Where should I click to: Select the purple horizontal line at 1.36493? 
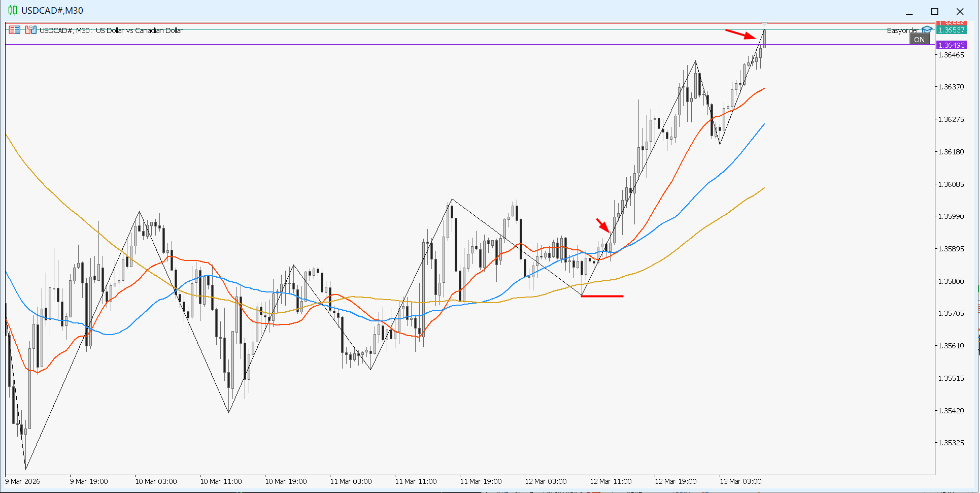click(457, 45)
